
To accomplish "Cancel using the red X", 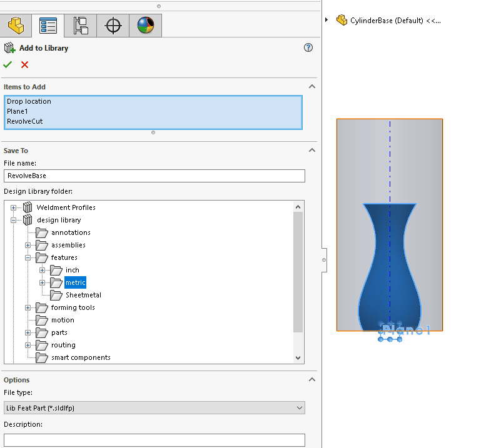I will (24, 64).
